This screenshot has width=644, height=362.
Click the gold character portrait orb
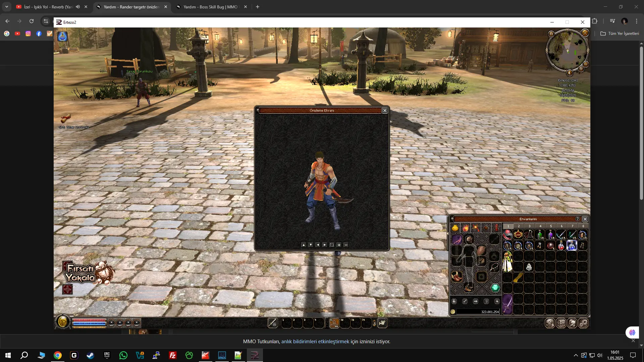coord(63,322)
